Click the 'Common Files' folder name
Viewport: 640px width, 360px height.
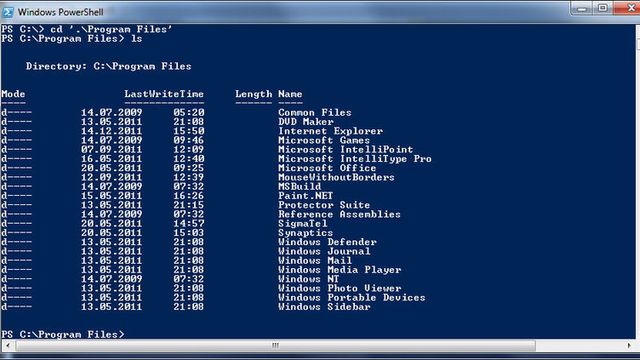pyautogui.click(x=315, y=112)
